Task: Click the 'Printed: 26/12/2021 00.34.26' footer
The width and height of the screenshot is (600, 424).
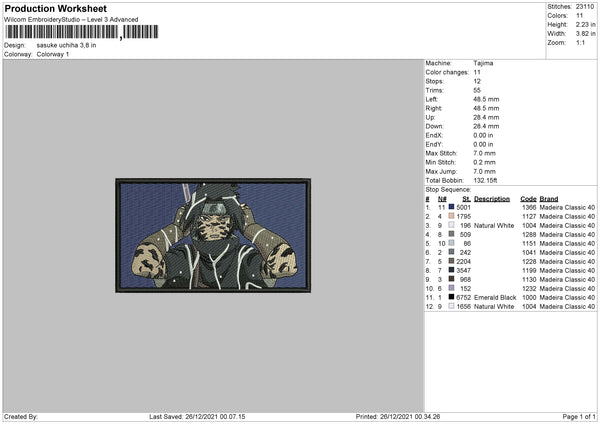Action: pyautogui.click(x=398, y=416)
